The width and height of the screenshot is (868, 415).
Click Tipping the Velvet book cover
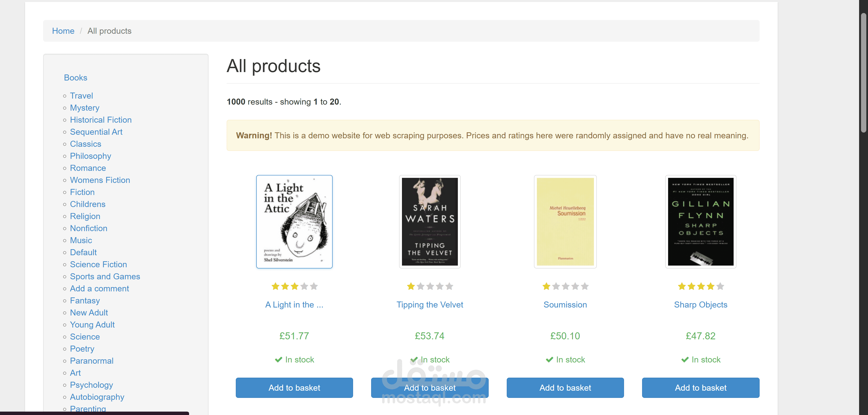tap(430, 221)
